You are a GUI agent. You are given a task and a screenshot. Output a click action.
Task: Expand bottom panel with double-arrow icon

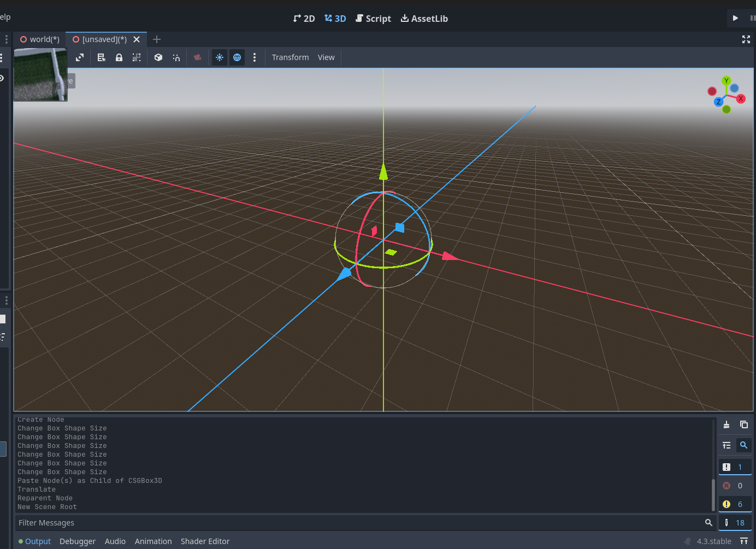coord(744,541)
